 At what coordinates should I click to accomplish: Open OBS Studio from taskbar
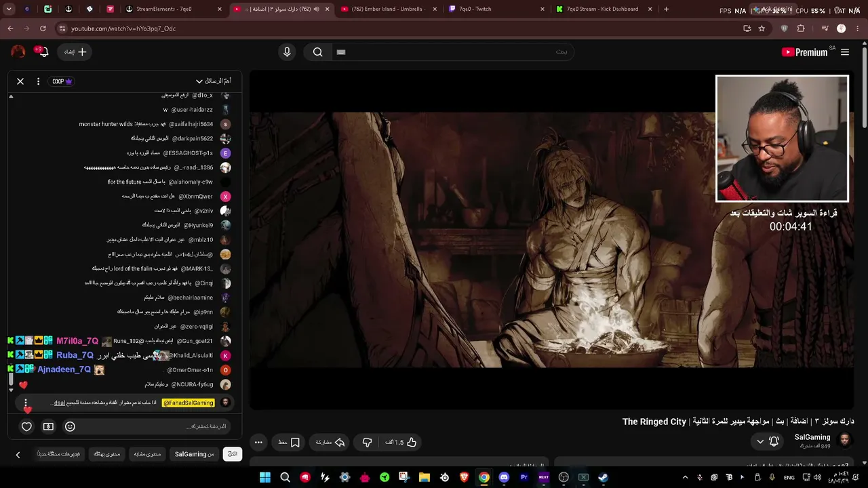(x=564, y=477)
